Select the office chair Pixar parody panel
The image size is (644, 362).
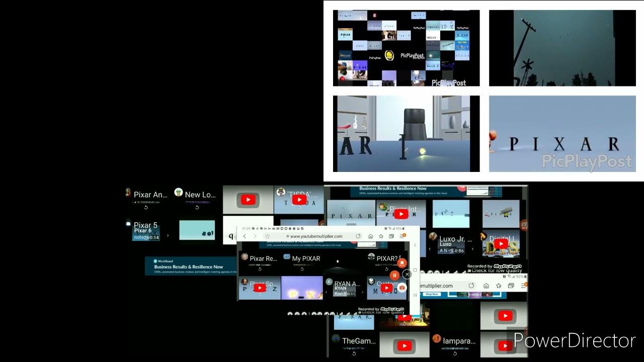pos(407,134)
